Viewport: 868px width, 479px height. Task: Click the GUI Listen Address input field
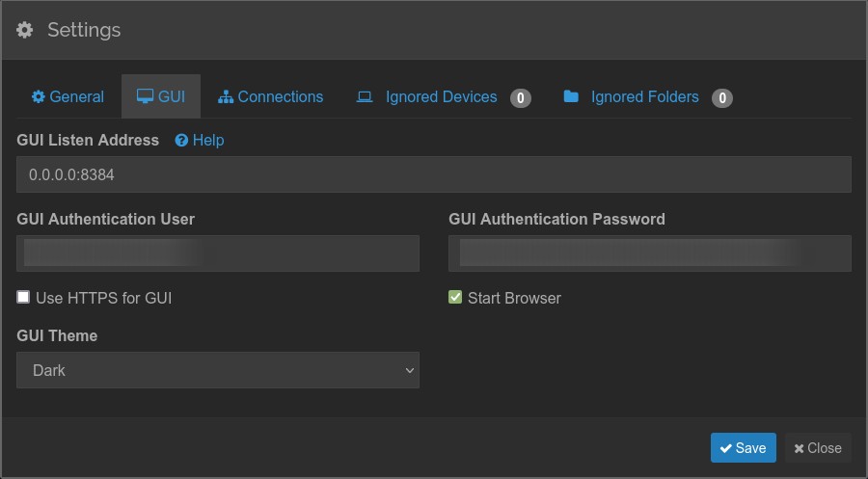point(433,174)
